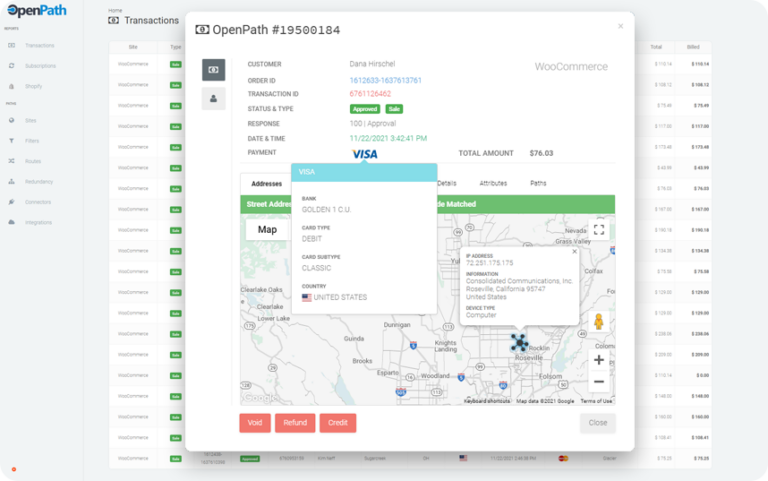Zoom in on the map
Screen dimensions: 768x481
pos(598,359)
